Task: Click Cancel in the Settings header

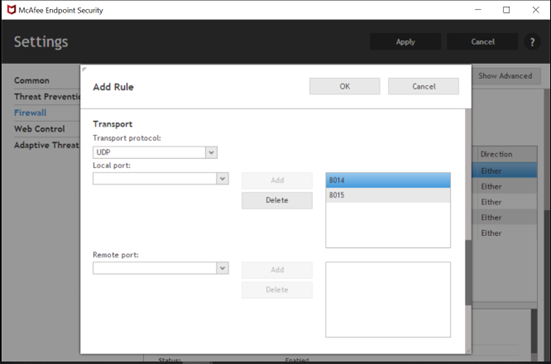Action: 482,42
